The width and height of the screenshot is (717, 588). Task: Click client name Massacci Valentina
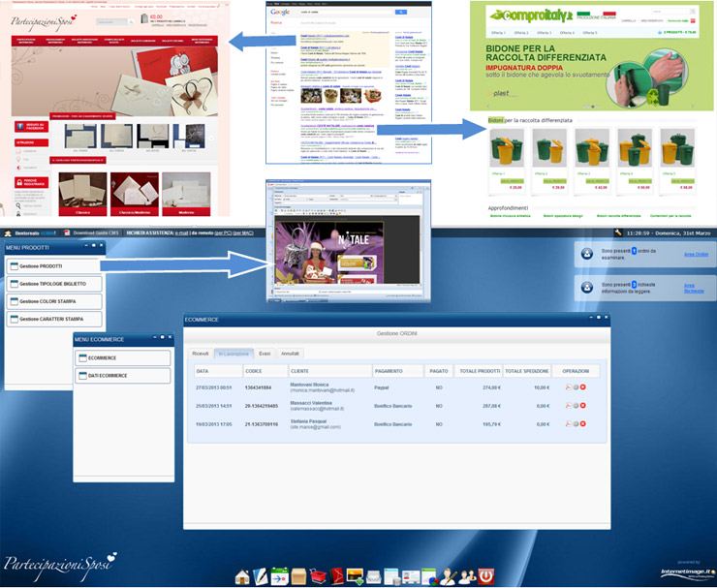pos(311,403)
